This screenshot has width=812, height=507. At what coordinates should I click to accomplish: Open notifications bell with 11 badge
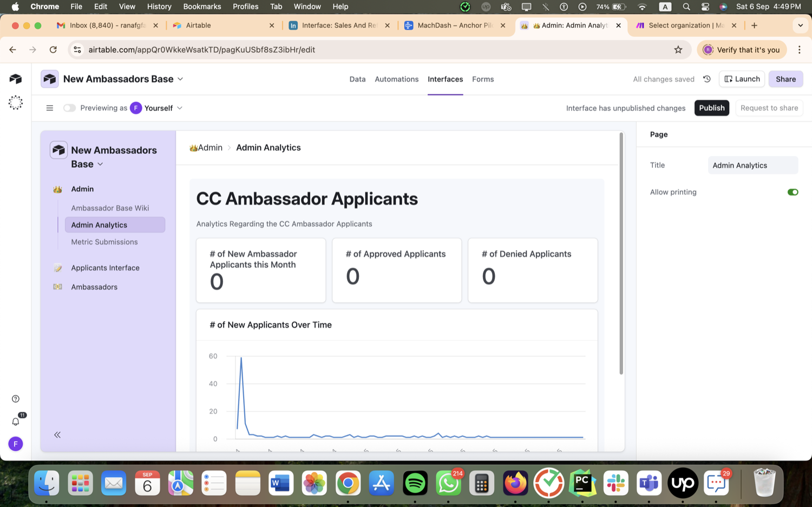[x=16, y=422]
